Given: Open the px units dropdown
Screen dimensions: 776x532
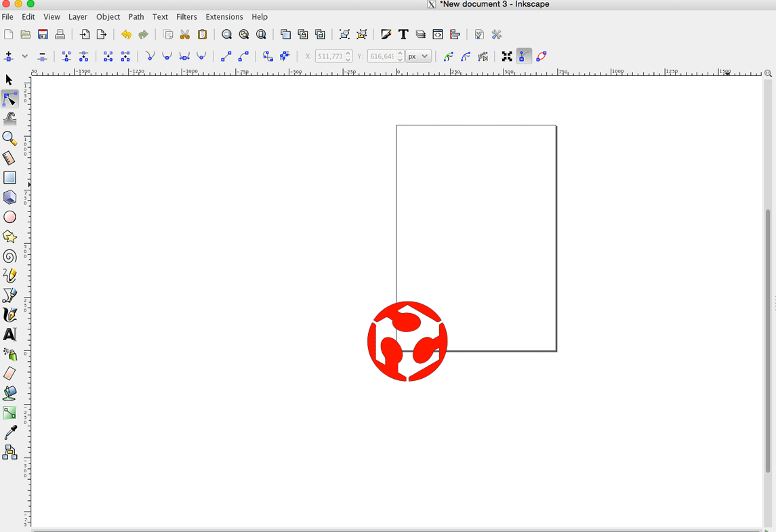Looking at the screenshot, I should coord(418,56).
